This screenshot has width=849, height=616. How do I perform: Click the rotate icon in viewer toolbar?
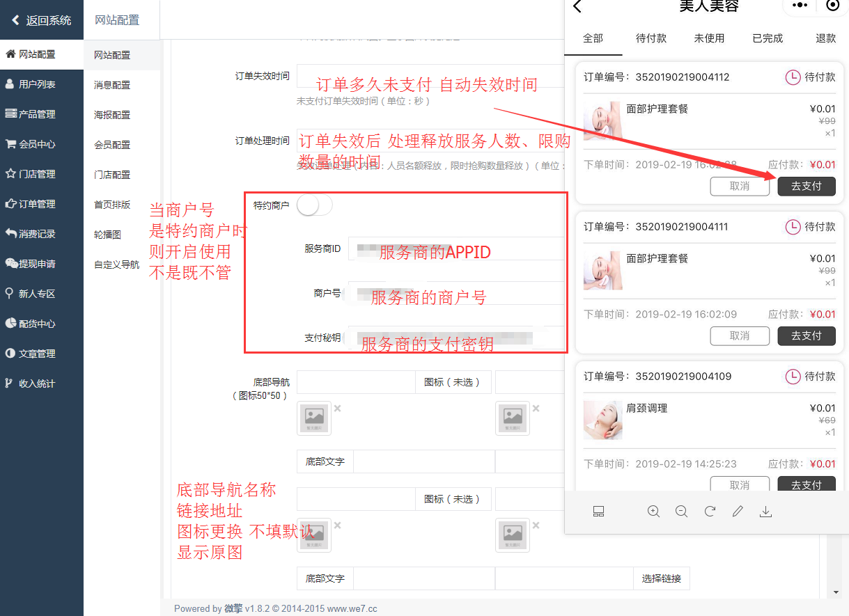[x=710, y=512]
